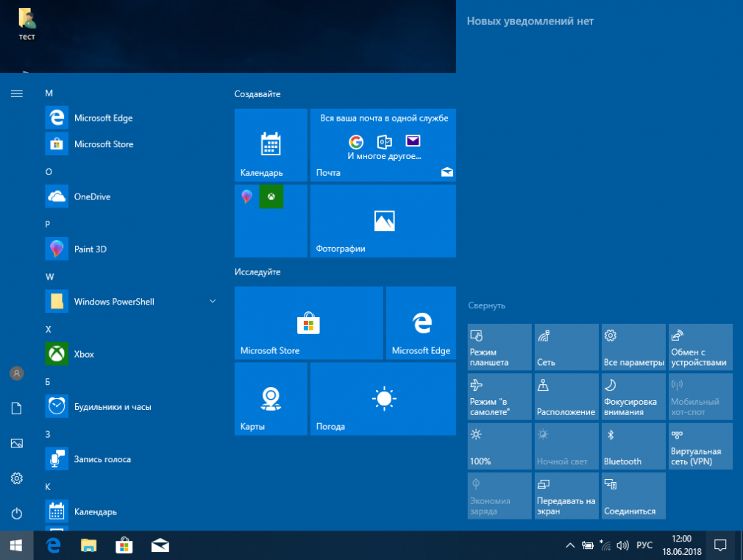
Task: Open the Фотографии tile
Action: pyautogui.click(x=383, y=221)
